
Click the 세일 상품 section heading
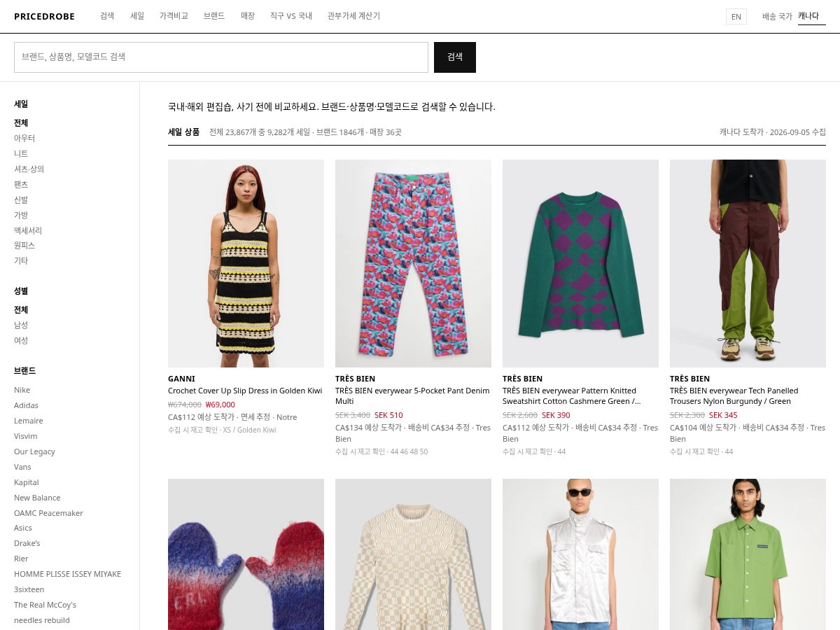tap(183, 132)
